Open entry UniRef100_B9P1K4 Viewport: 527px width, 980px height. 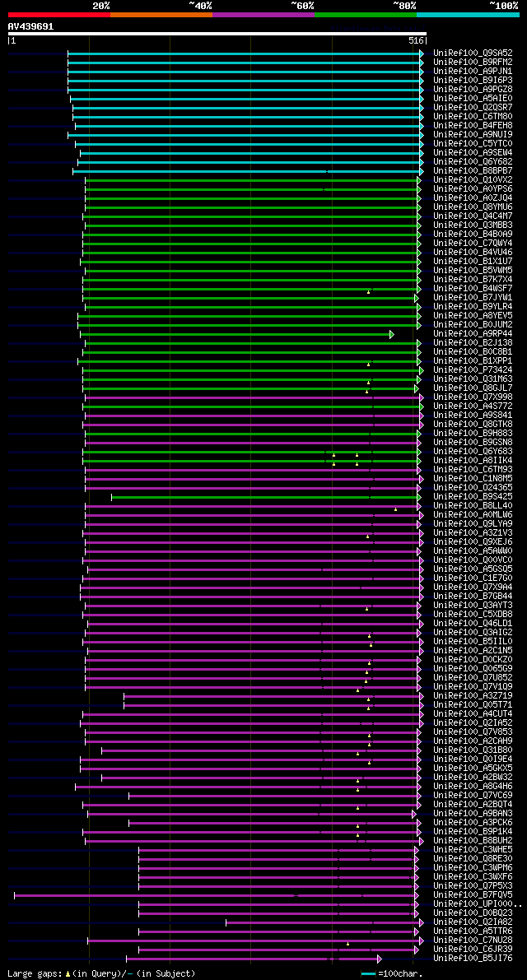click(473, 832)
